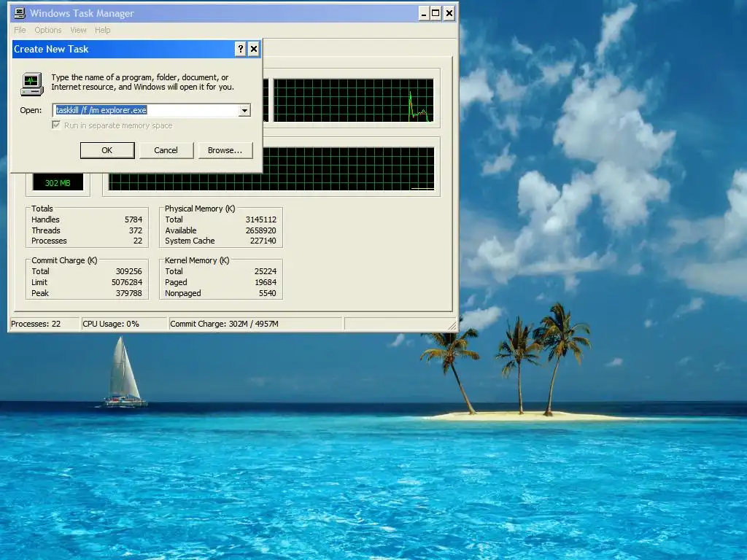Open the Browse... file picker
Image resolution: width=747 pixels, height=560 pixels.
click(x=225, y=150)
